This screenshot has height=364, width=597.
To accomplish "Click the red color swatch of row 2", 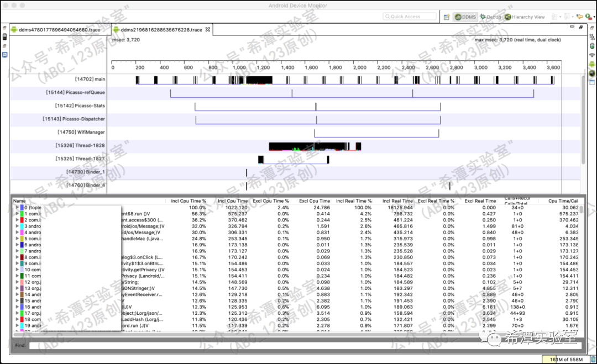I will 22,220.
